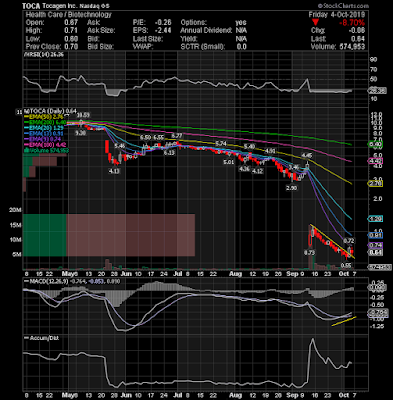The width and height of the screenshot is (393, 400).
Task: Click the magenta 4.42 EMA price tag
Action: click(x=375, y=161)
